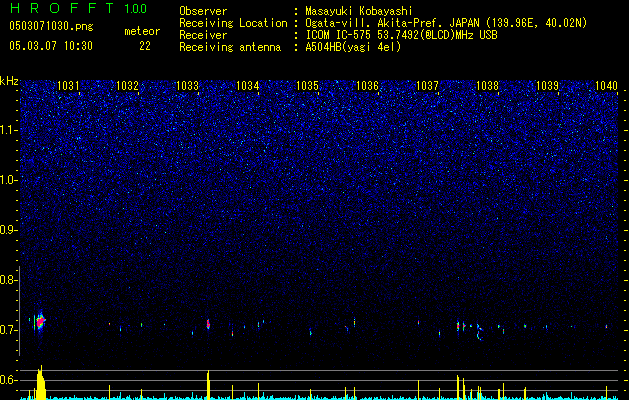The width and height of the screenshot is (629, 400).
Task: Click the 'Receiving Location' label
Action: point(233,23)
